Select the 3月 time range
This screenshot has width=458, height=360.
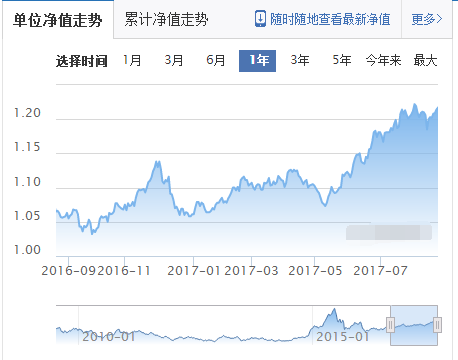174,60
